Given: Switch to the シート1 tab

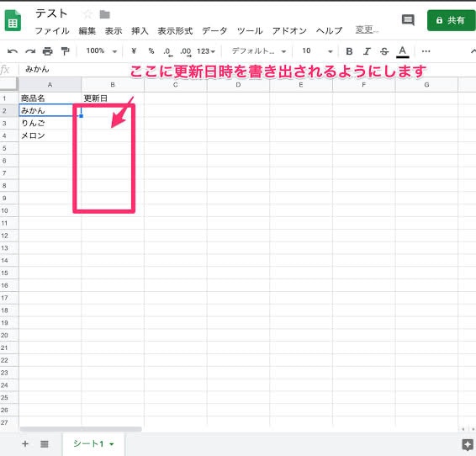Looking at the screenshot, I should tap(93, 444).
